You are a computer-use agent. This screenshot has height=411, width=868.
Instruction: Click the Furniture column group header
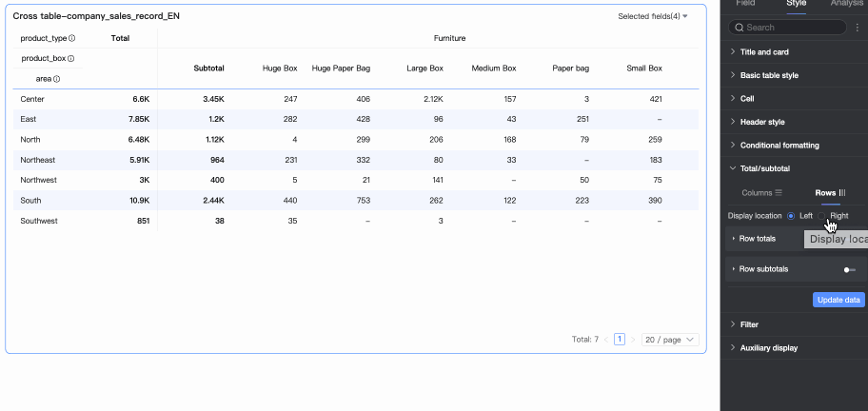pyautogui.click(x=449, y=38)
